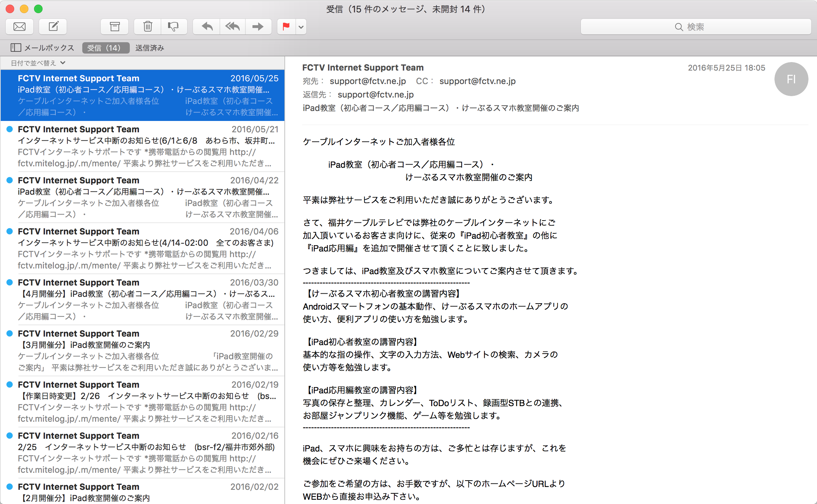This screenshot has width=817, height=504.
Task: Select the 2016/05/25 iPad教室 message
Action: coord(143,95)
